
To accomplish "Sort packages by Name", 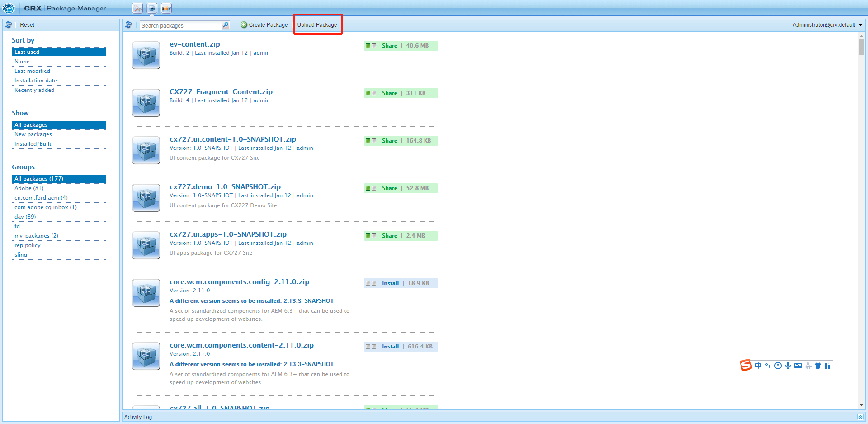I will tap(59, 62).
